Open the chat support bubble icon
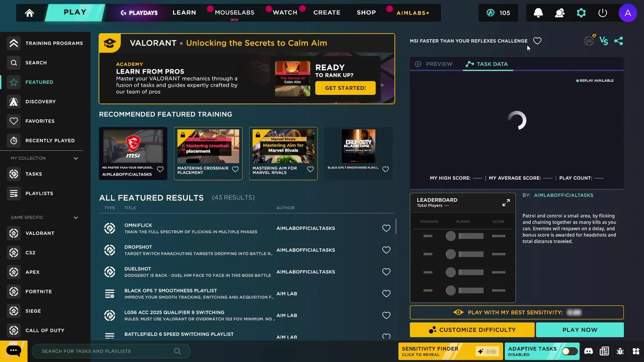The height and width of the screenshot is (362, 644). [14, 351]
